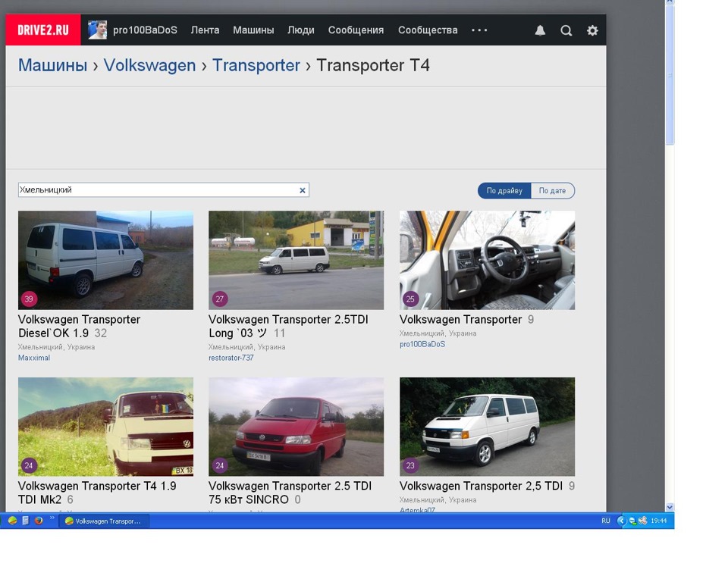Open owner pro100BaDoS link under car

coord(422,344)
